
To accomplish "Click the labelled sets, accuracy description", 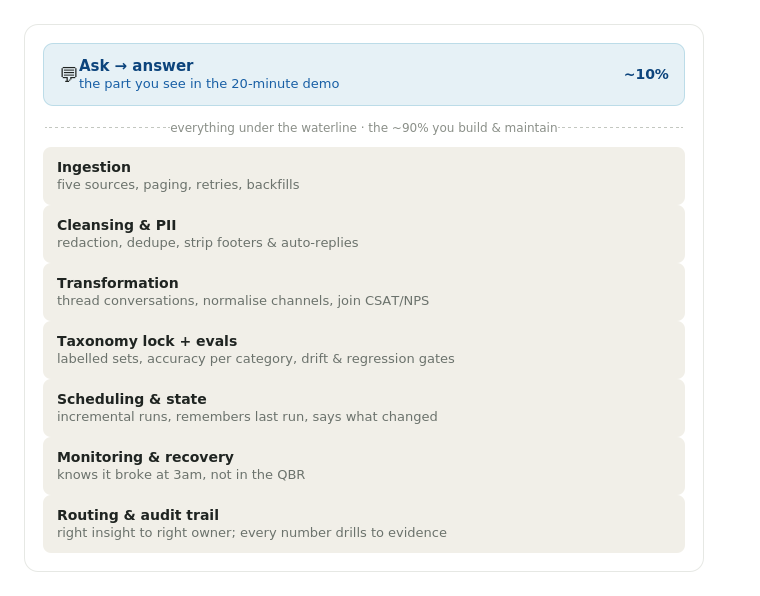I will point(255,359).
